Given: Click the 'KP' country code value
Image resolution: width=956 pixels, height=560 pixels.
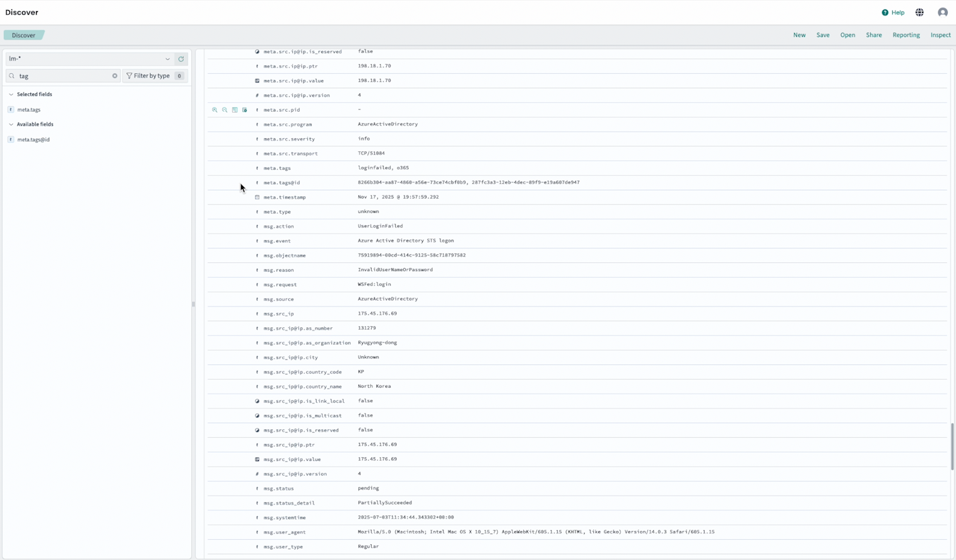Looking at the screenshot, I should tap(361, 371).
